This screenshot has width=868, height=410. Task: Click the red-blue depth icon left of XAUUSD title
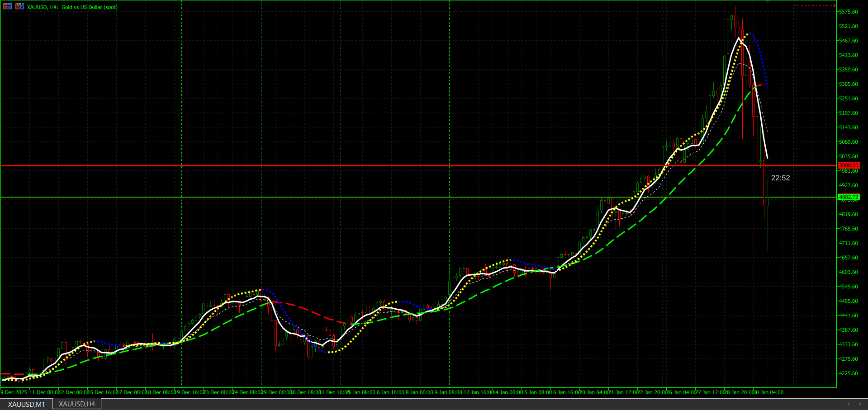point(19,6)
